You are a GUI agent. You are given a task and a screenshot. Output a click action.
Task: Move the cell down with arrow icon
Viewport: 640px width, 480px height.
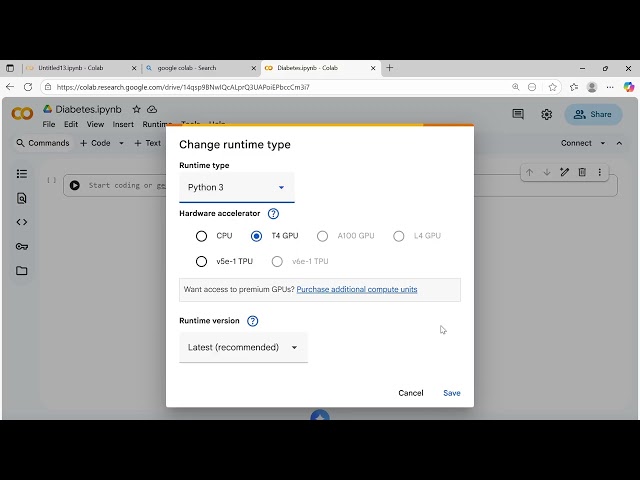tap(547, 172)
